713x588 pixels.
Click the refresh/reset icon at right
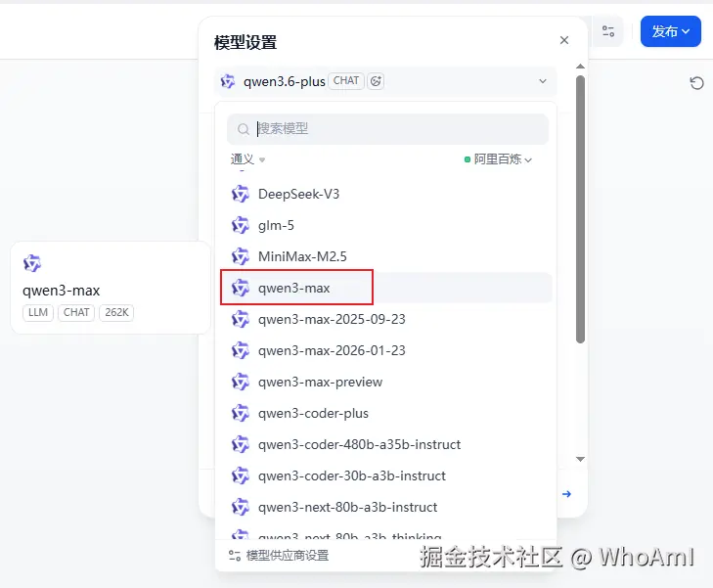pos(696,83)
